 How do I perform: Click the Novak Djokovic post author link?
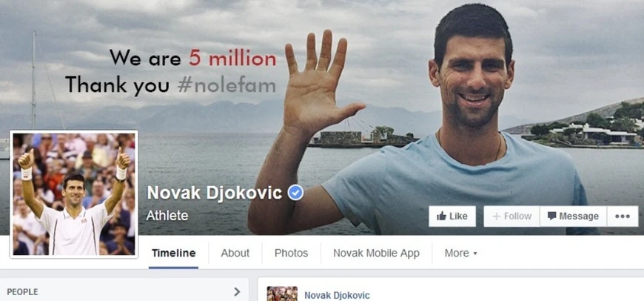click(x=337, y=295)
